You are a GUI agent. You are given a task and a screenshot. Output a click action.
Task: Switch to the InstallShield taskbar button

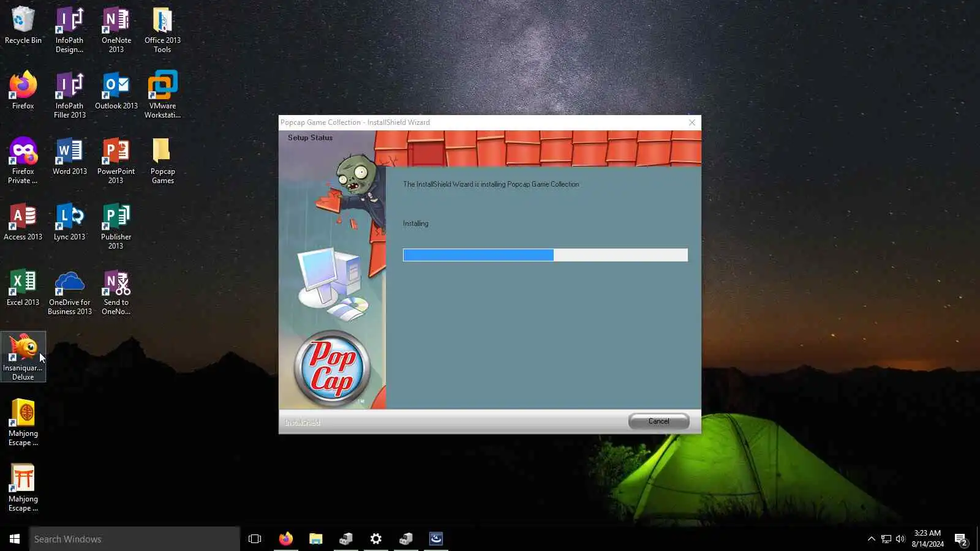[x=436, y=539]
